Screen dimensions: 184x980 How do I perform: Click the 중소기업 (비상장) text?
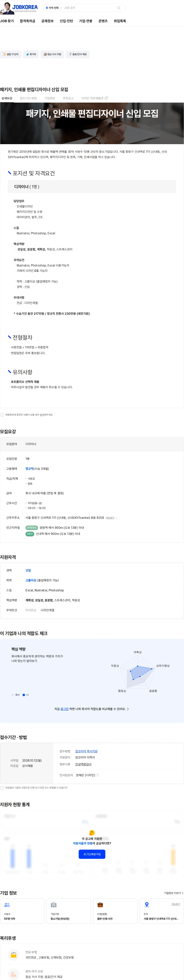60,919
